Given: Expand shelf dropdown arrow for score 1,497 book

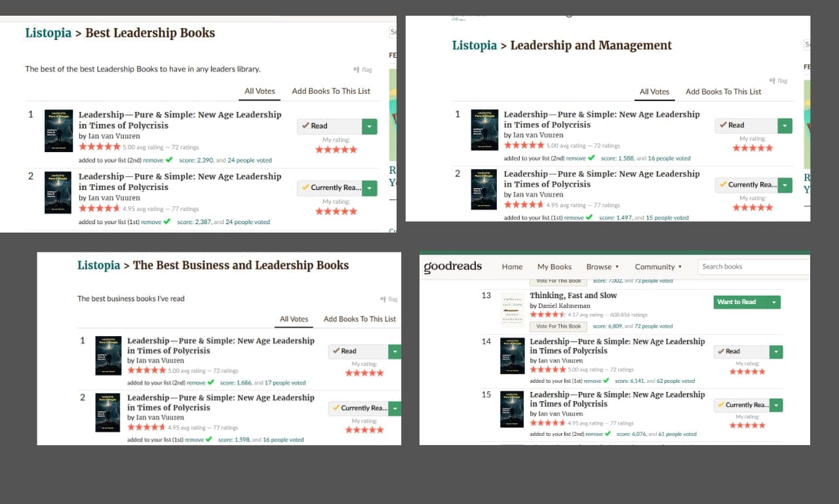Looking at the screenshot, I should coord(785,185).
